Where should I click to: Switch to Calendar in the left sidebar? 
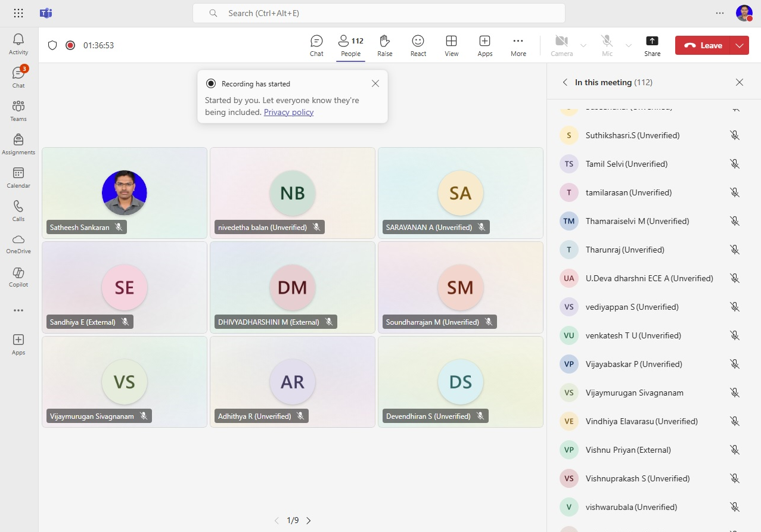click(x=18, y=178)
